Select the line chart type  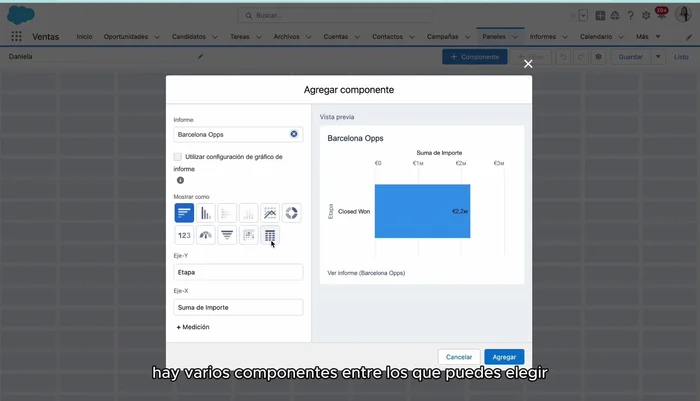[x=270, y=213]
